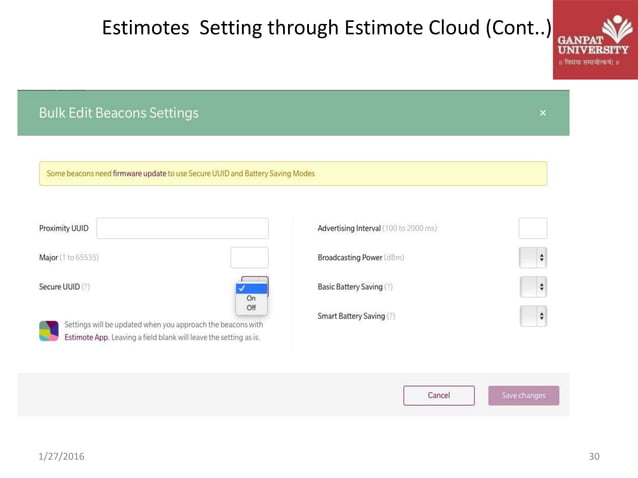638x478 pixels.
Task: Focus the Advertising Interval input field
Action: click(x=533, y=228)
